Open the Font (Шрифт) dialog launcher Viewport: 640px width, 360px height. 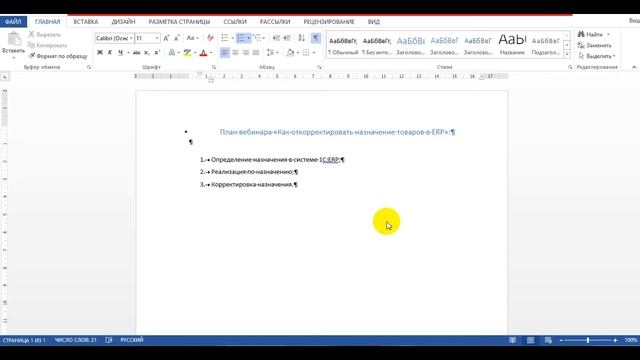(x=213, y=67)
